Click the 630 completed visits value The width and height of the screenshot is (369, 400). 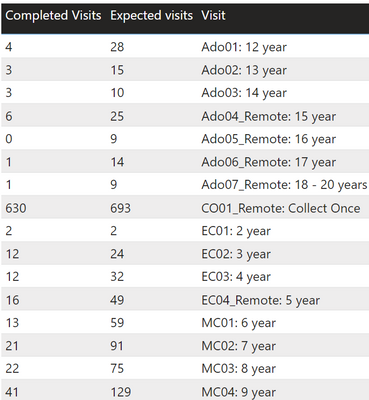coord(16,208)
